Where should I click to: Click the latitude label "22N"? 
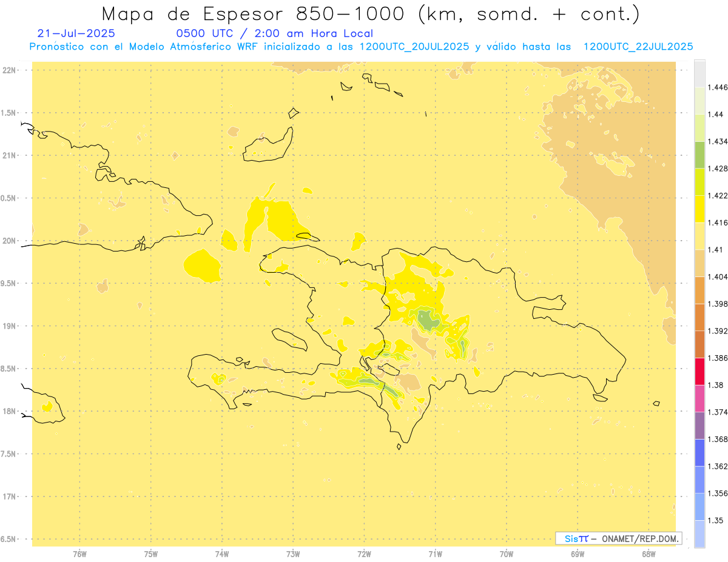coord(9,70)
